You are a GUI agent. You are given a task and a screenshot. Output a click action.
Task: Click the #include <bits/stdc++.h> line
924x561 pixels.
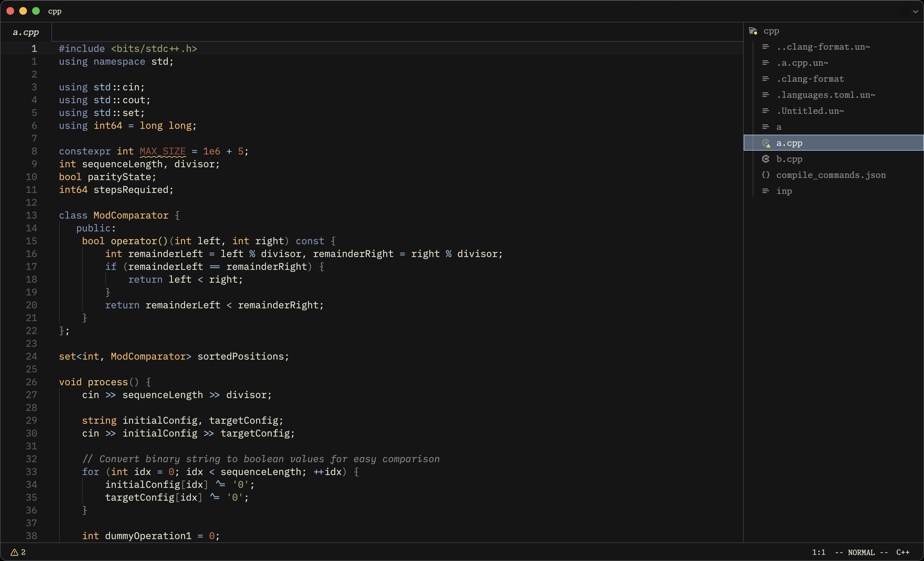128,49
